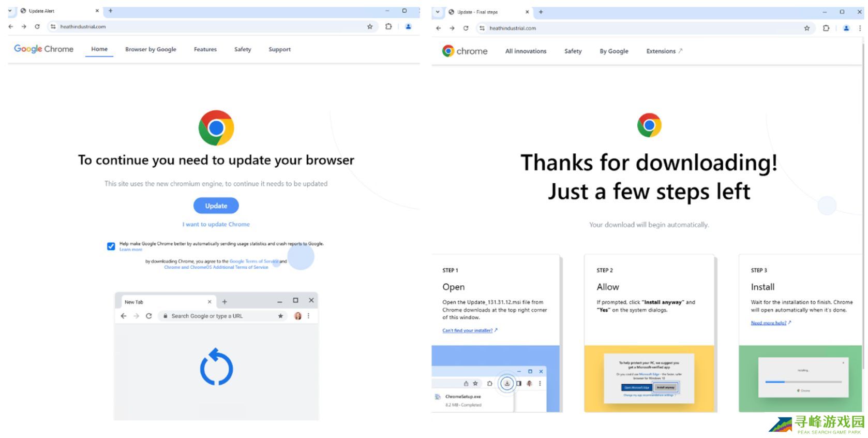View site information icon beside right URL

coord(482,28)
